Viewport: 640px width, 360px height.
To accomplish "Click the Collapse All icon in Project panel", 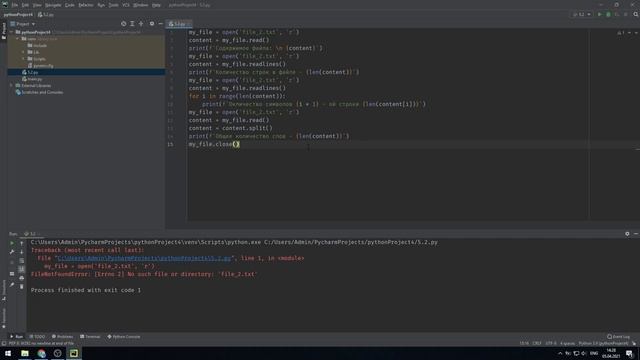I will point(141,24).
